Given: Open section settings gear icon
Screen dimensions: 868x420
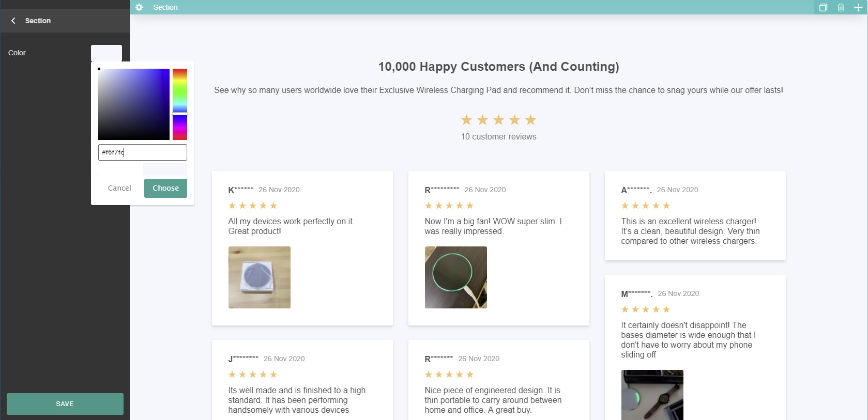Looking at the screenshot, I should point(139,7).
